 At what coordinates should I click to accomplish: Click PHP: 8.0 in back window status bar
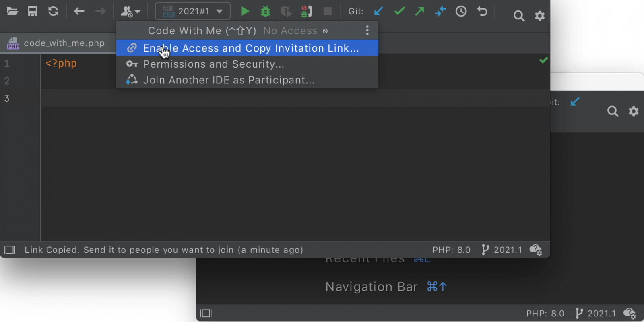point(545,313)
